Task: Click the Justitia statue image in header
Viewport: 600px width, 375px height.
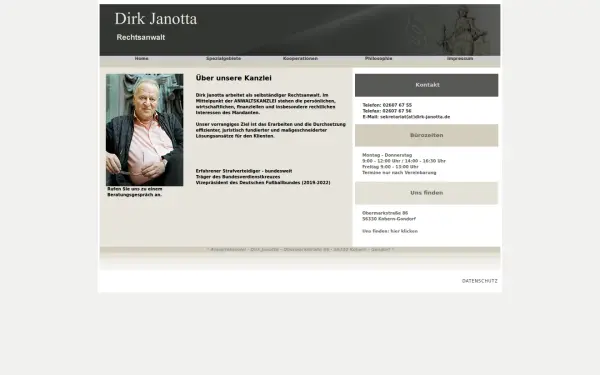Action: (464, 31)
